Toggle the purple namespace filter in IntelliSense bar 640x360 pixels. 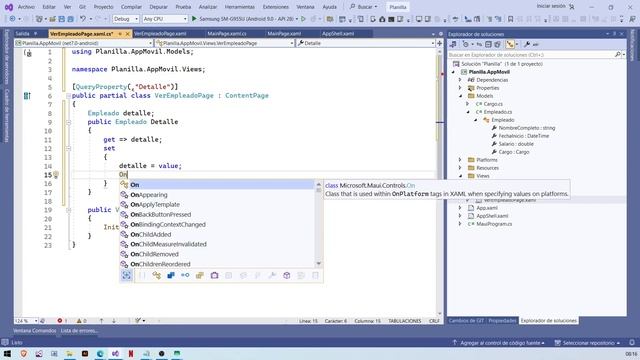[x=214, y=276]
